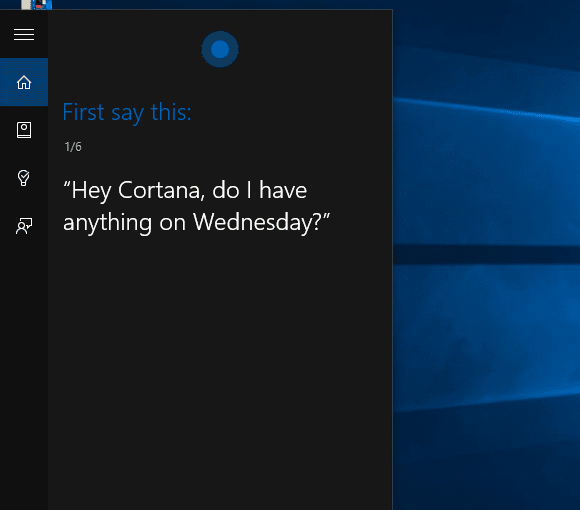Expand the hamburger menu in Cortana sidebar
580x510 pixels.
coord(24,34)
